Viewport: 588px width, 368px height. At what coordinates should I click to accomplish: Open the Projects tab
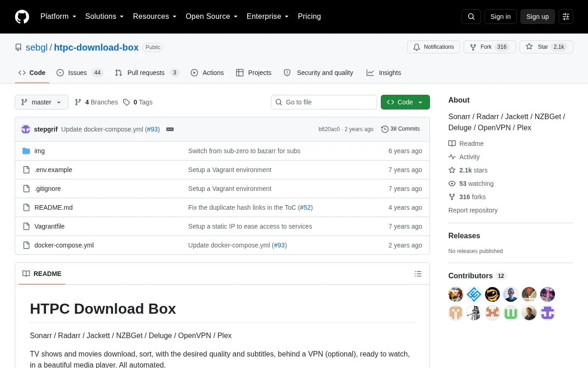coord(254,73)
